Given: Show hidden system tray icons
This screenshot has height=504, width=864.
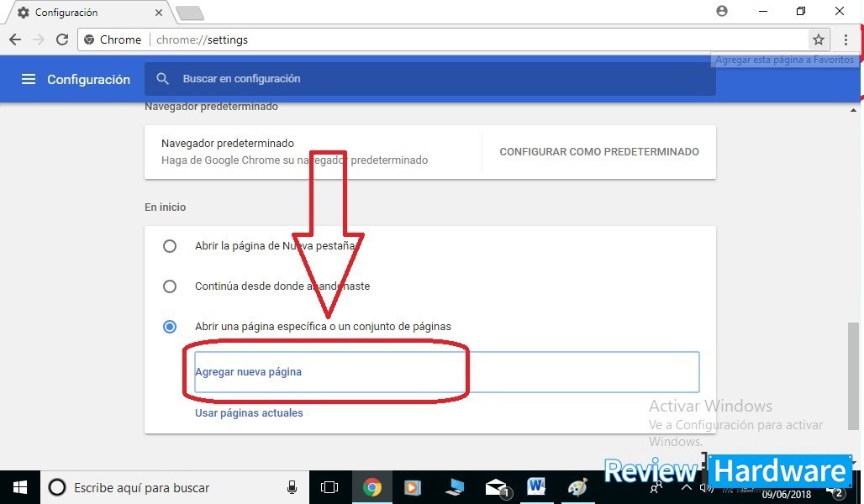Looking at the screenshot, I should pos(687,487).
